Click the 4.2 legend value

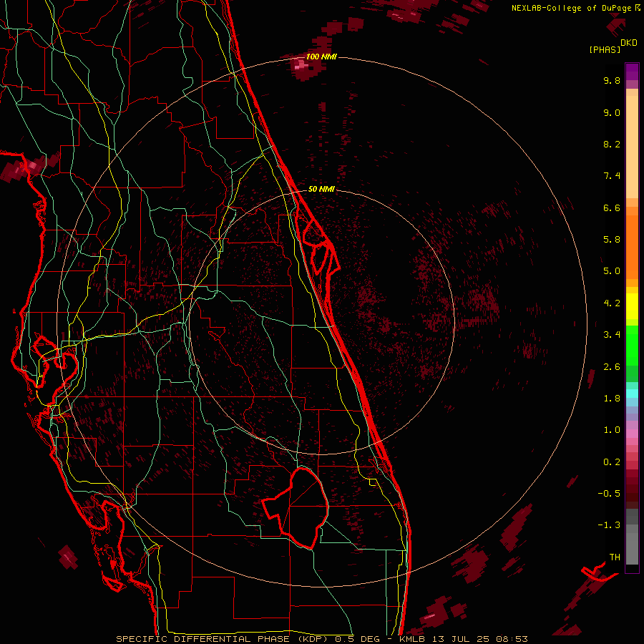pos(612,303)
